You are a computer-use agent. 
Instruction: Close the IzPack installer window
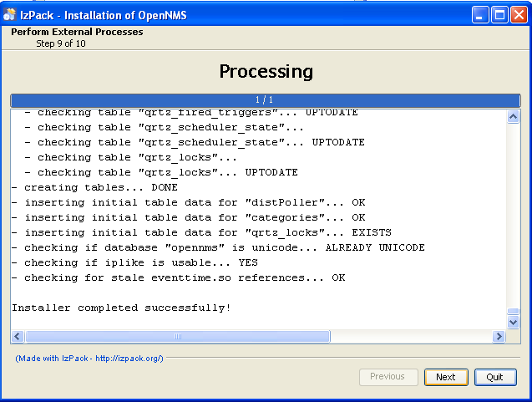point(519,15)
